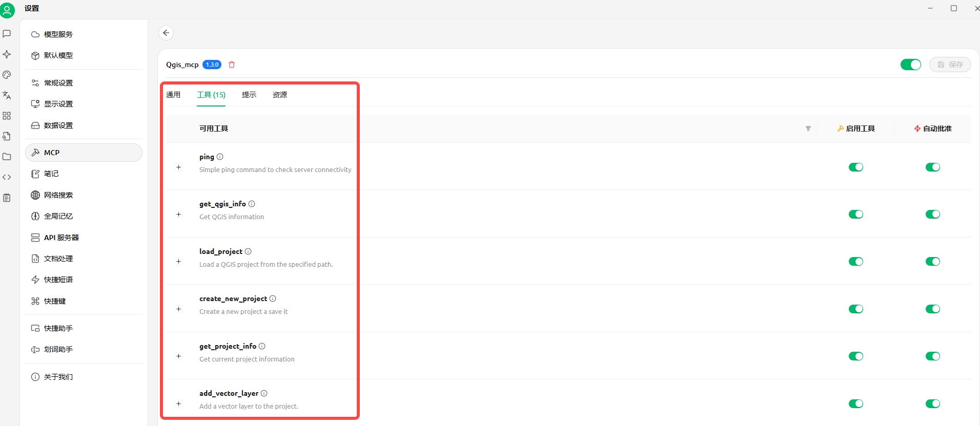Open 默认模型 settings
Screen dimensions: 980x426
[x=84, y=55]
